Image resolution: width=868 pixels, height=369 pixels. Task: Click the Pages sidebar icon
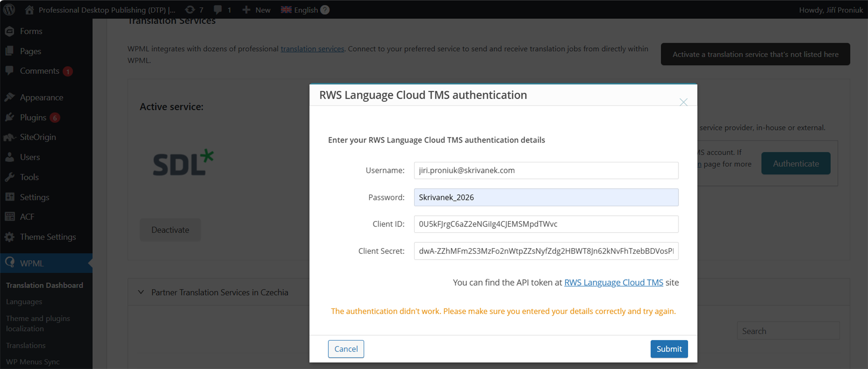[x=10, y=51]
